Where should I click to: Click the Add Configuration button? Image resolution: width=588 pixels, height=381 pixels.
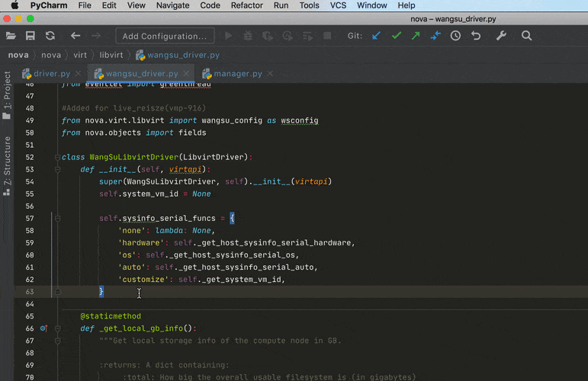[x=164, y=36]
